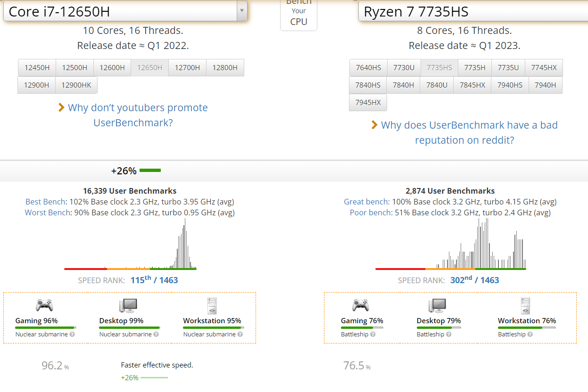Click the Ryzen 7 7735HS benchmark distribution histogram
The width and height of the screenshot is (588, 392).
451,244
